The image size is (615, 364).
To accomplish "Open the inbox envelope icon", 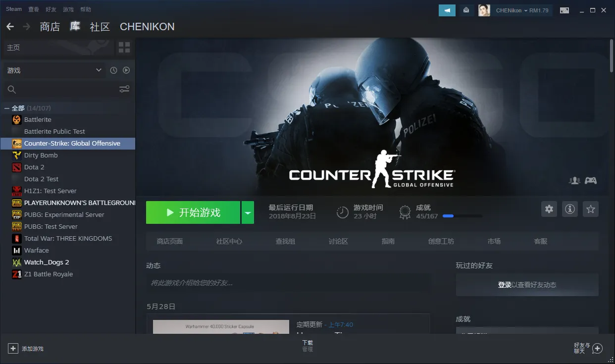I will point(466,10).
